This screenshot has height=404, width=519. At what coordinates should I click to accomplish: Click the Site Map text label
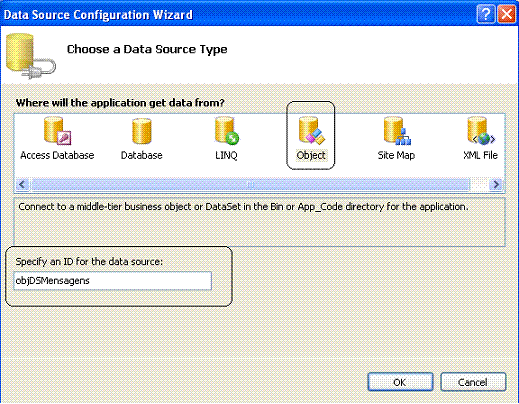[x=396, y=155]
